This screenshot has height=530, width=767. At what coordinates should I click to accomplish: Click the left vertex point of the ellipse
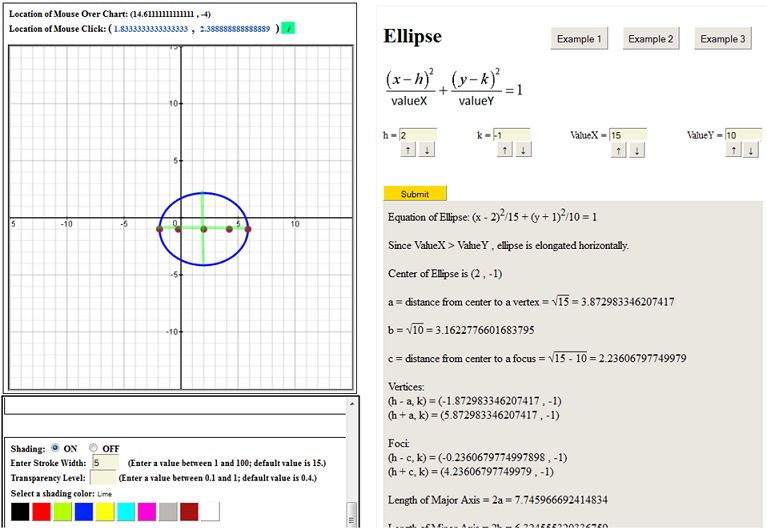[159, 229]
